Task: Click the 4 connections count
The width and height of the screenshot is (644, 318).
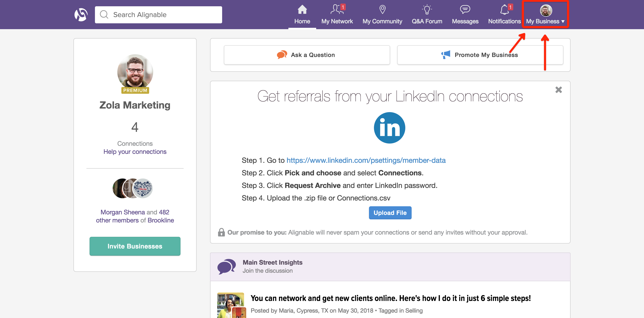Action: click(135, 127)
